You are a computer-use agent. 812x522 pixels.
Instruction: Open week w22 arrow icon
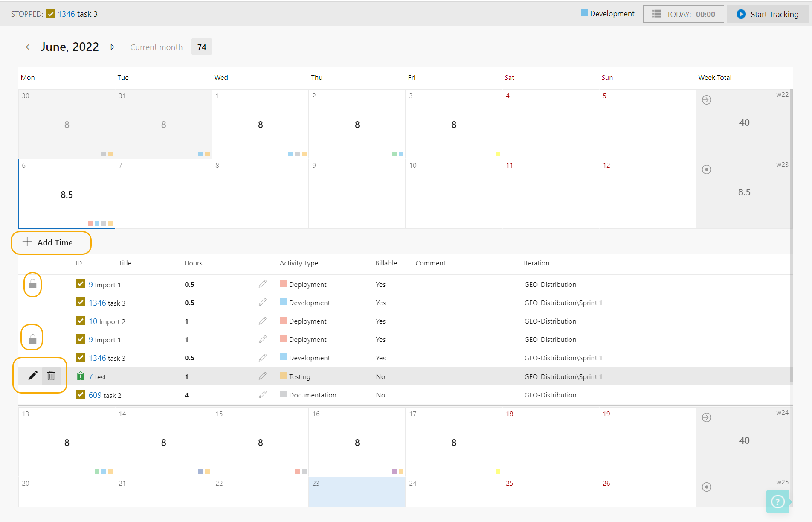pos(707,100)
